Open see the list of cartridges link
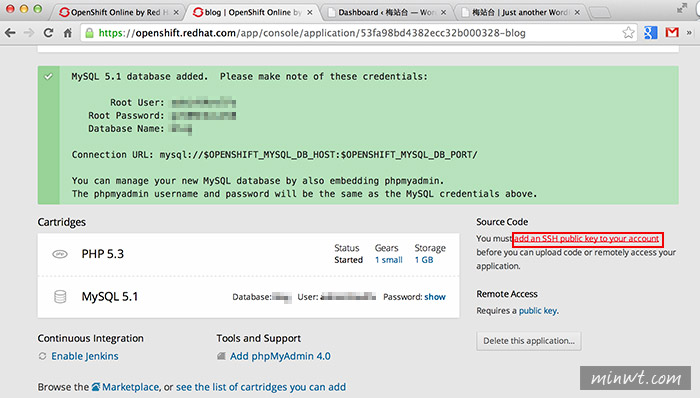Image resolution: width=700 pixels, height=398 pixels. 261,387
